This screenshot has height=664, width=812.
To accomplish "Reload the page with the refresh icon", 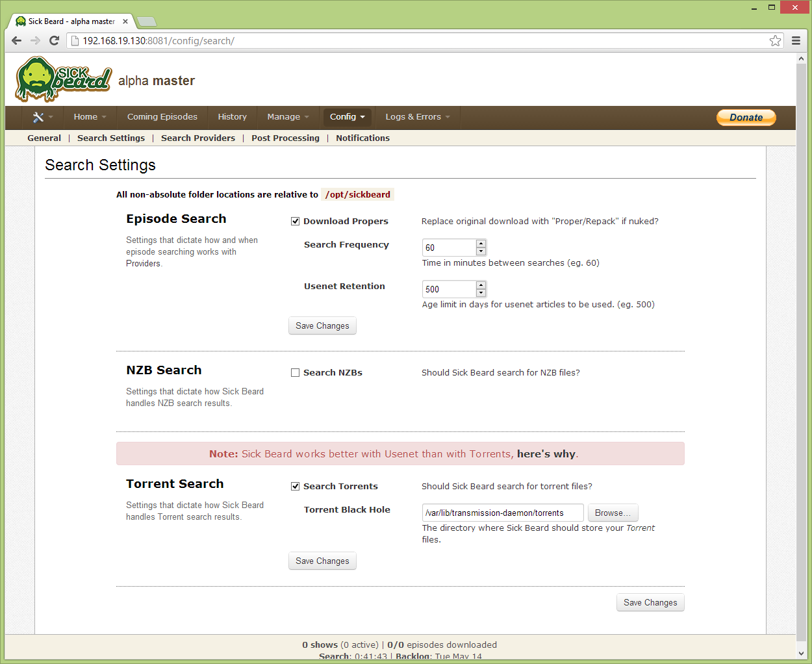I will click(x=55, y=40).
